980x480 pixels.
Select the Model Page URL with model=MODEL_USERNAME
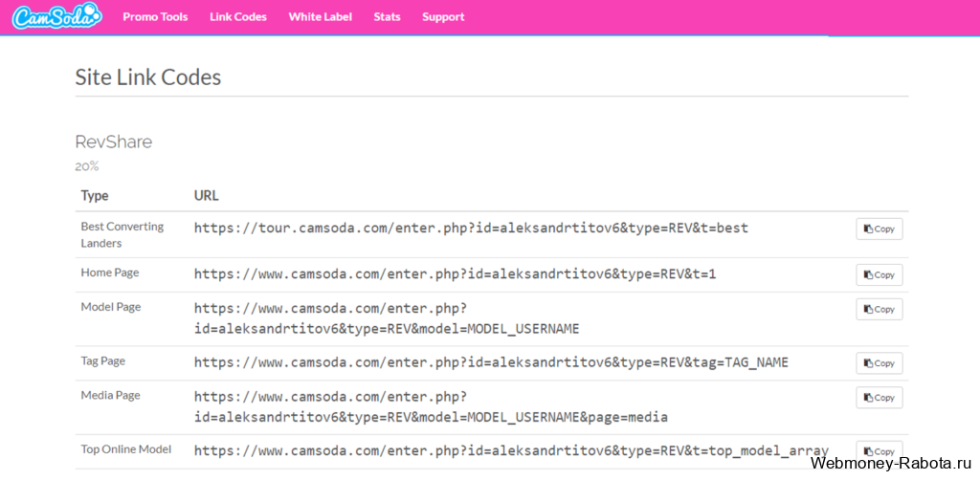(x=387, y=317)
